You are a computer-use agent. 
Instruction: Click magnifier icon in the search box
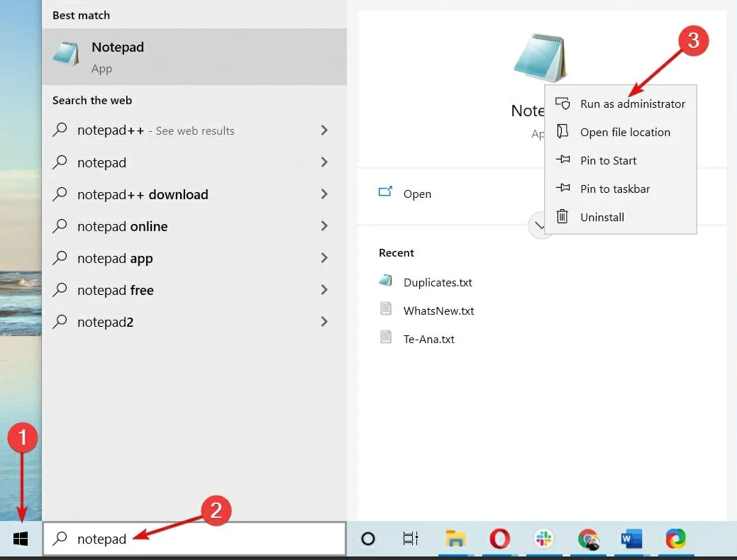point(60,539)
